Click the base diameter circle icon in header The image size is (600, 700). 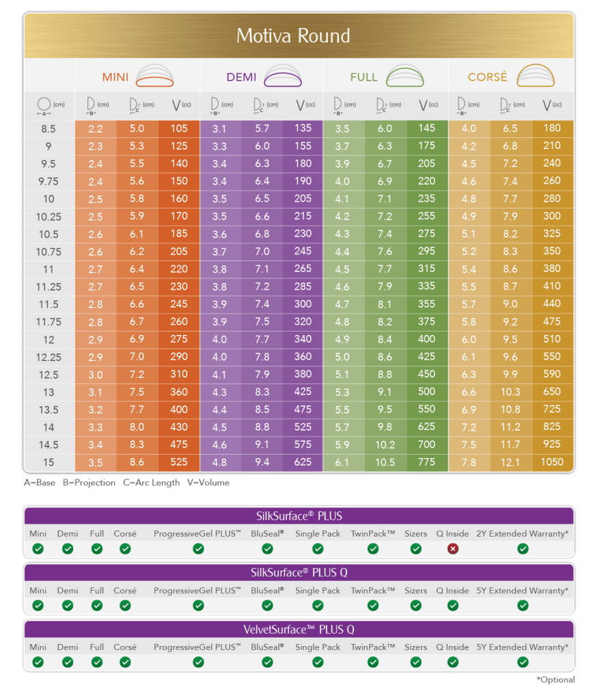tap(46, 105)
